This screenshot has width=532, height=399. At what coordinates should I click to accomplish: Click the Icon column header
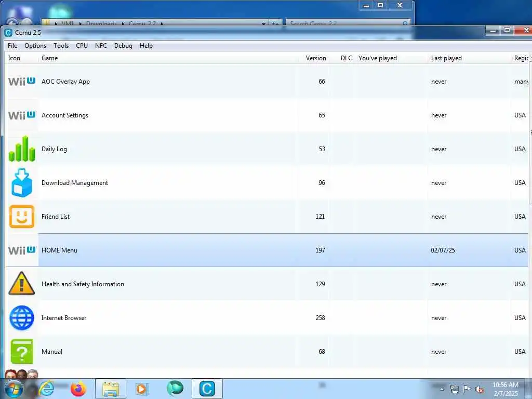point(22,58)
